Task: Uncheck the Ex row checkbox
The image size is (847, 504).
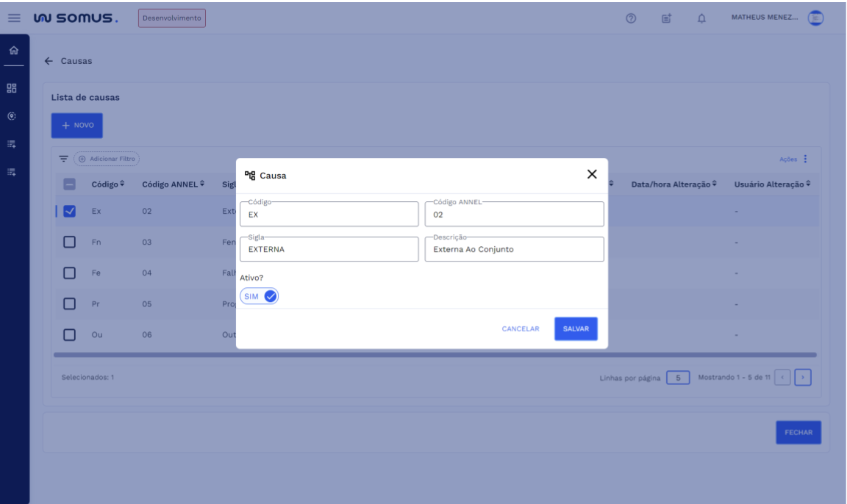Action: tap(70, 212)
